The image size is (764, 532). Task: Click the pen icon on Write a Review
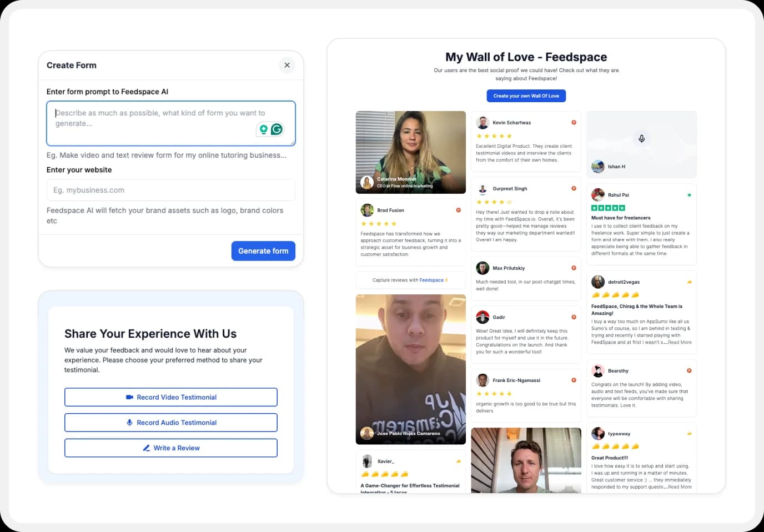(x=146, y=448)
